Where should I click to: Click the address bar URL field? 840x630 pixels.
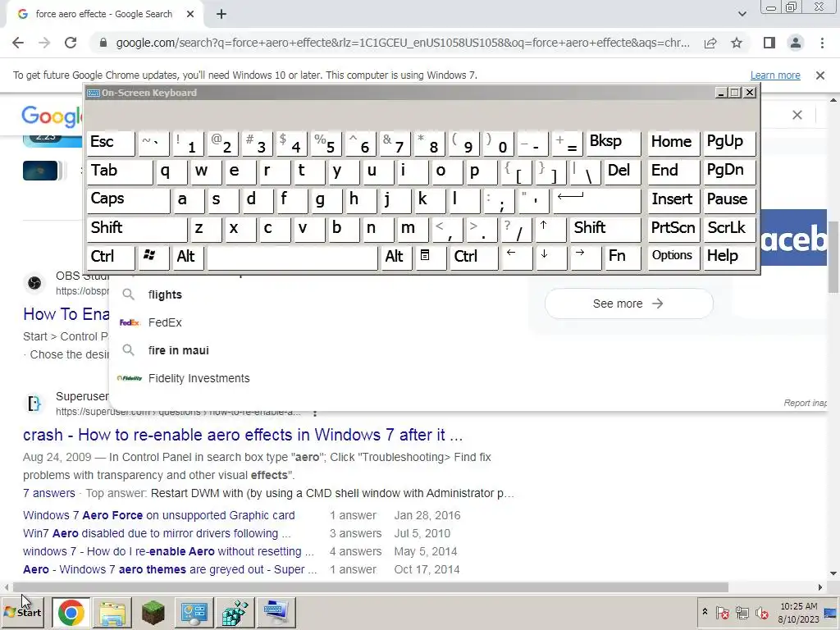pos(402,43)
